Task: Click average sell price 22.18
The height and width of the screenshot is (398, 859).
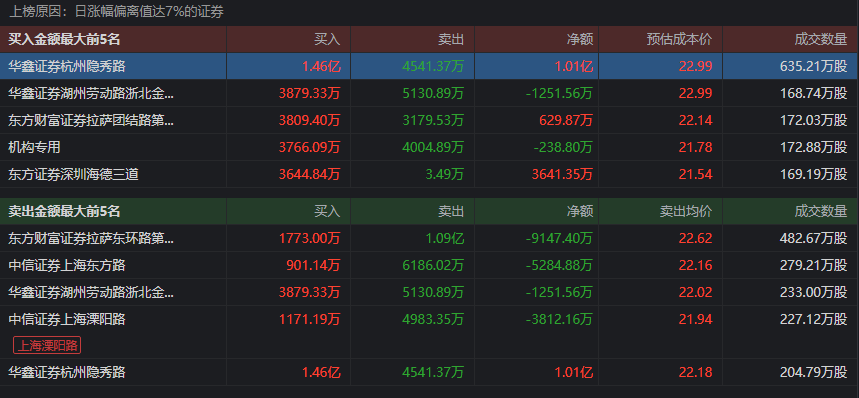Action: tap(696, 372)
